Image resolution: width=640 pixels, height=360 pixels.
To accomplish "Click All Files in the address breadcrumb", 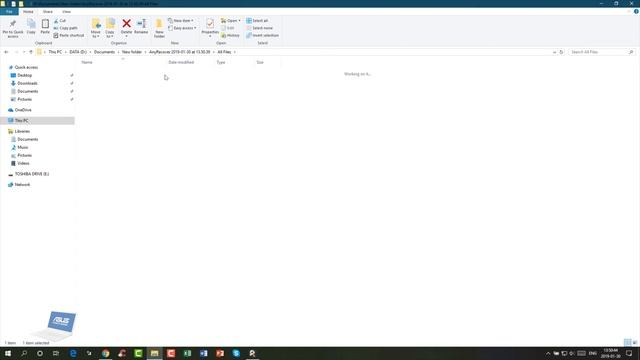I will tap(224, 52).
